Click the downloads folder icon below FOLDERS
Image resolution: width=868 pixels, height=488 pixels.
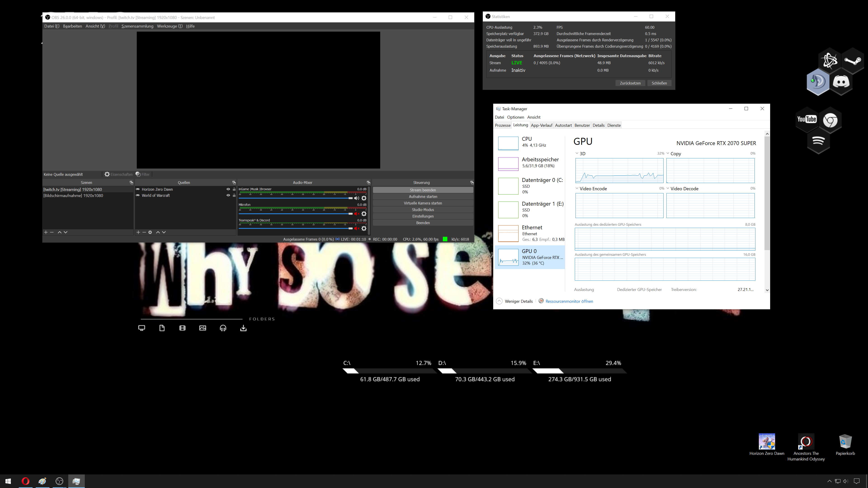coord(243,328)
